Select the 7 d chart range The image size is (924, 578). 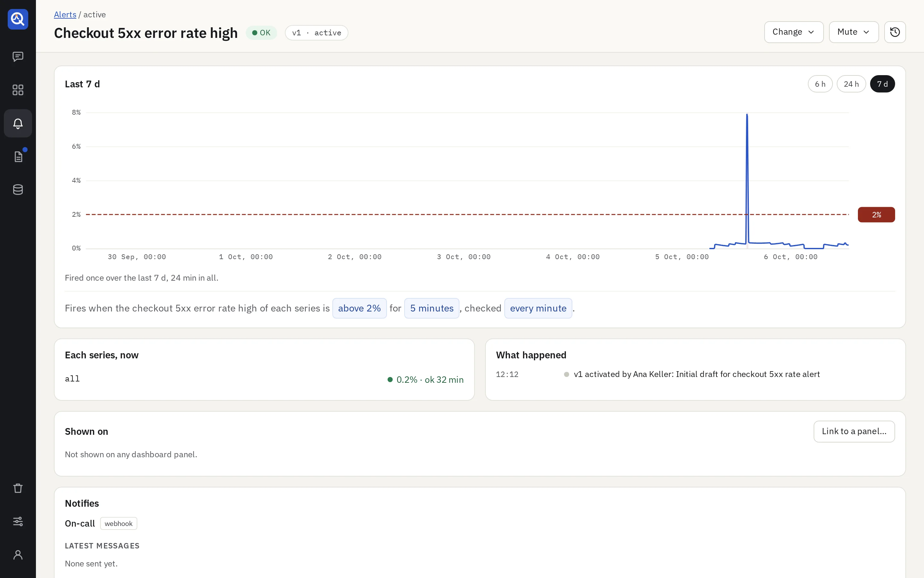pyautogui.click(x=882, y=84)
